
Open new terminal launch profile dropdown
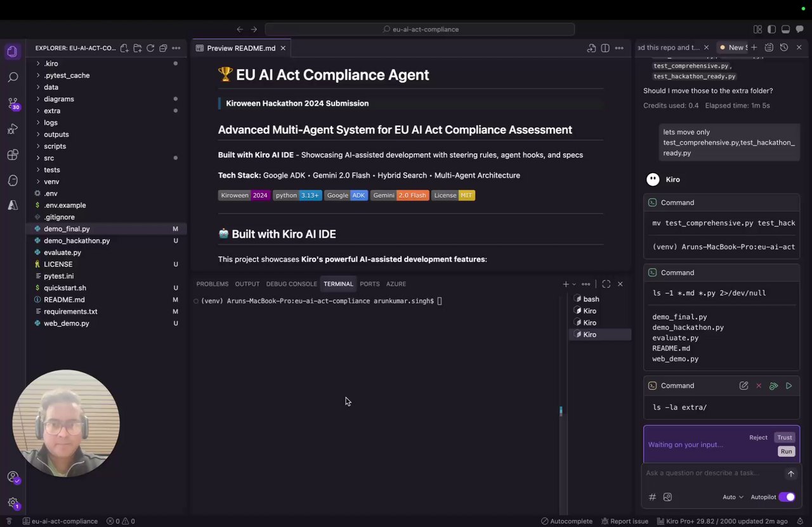click(x=574, y=284)
